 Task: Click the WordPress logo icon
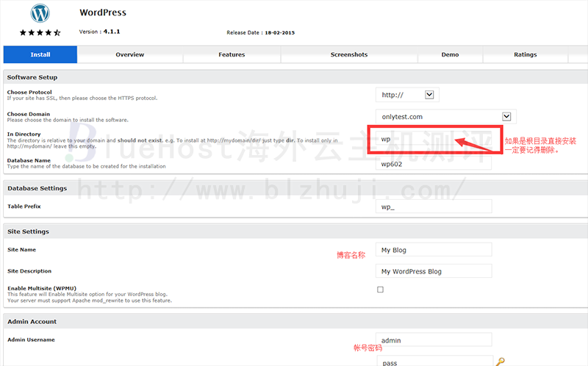(40, 13)
